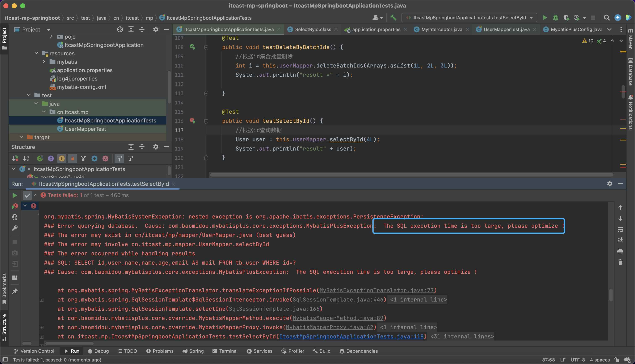The width and height of the screenshot is (635, 364).
Task: Select UserMapperTest in project tree
Action: click(85, 129)
